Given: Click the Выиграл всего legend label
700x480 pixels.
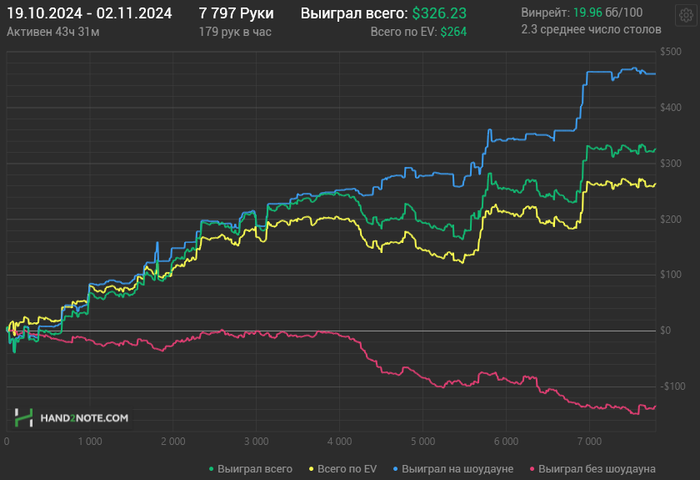Looking at the screenshot, I should pyautogui.click(x=255, y=469).
